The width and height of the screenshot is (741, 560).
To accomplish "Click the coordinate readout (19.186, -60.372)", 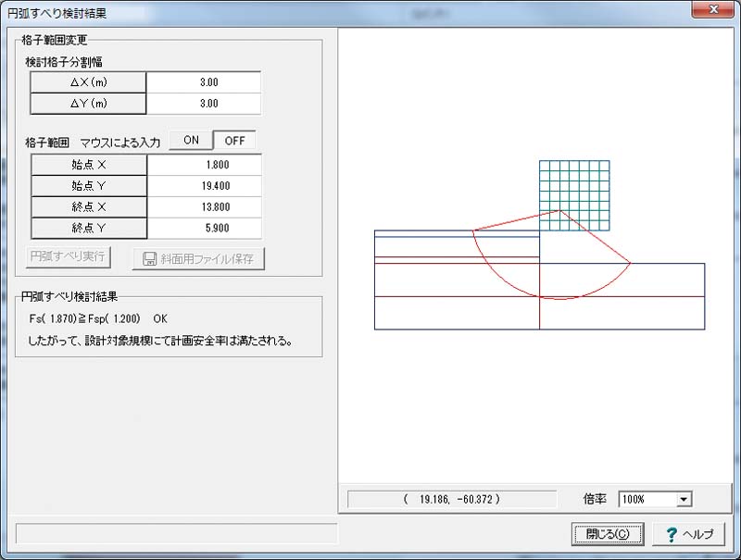I will 452,499.
